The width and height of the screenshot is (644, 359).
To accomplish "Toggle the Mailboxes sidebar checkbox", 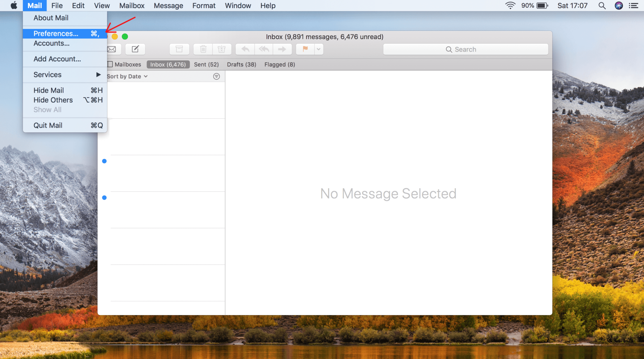I will coord(110,64).
